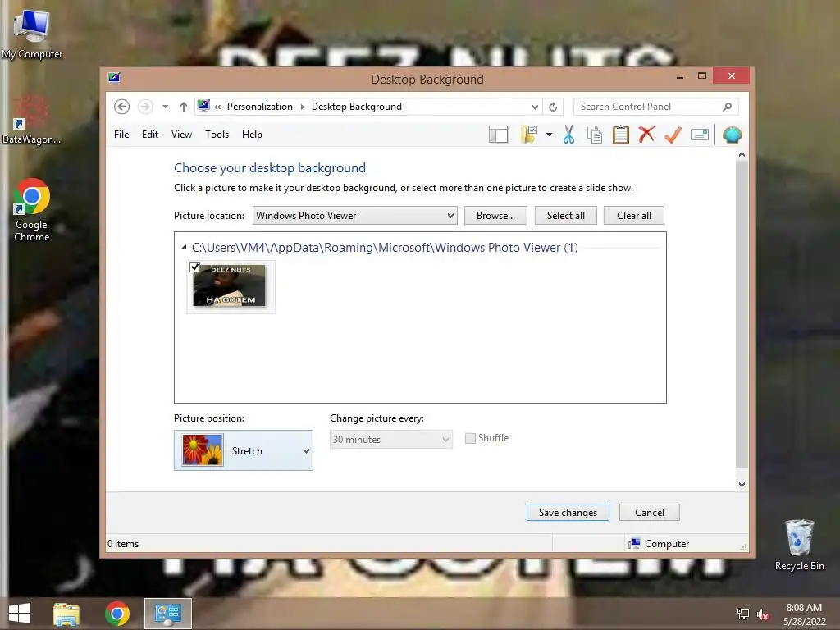The width and height of the screenshot is (840, 630).
Task: Click the arrow between Personalization and Desktop Background
Action: point(302,107)
